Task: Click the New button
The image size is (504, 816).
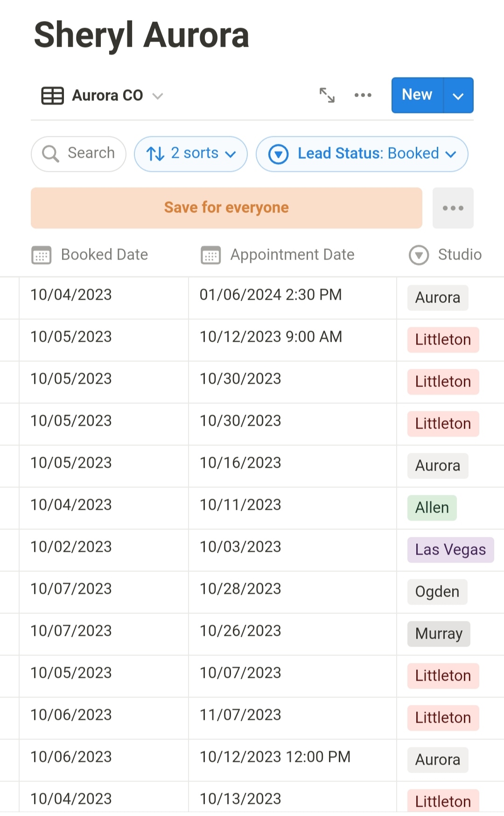Action: coord(417,95)
